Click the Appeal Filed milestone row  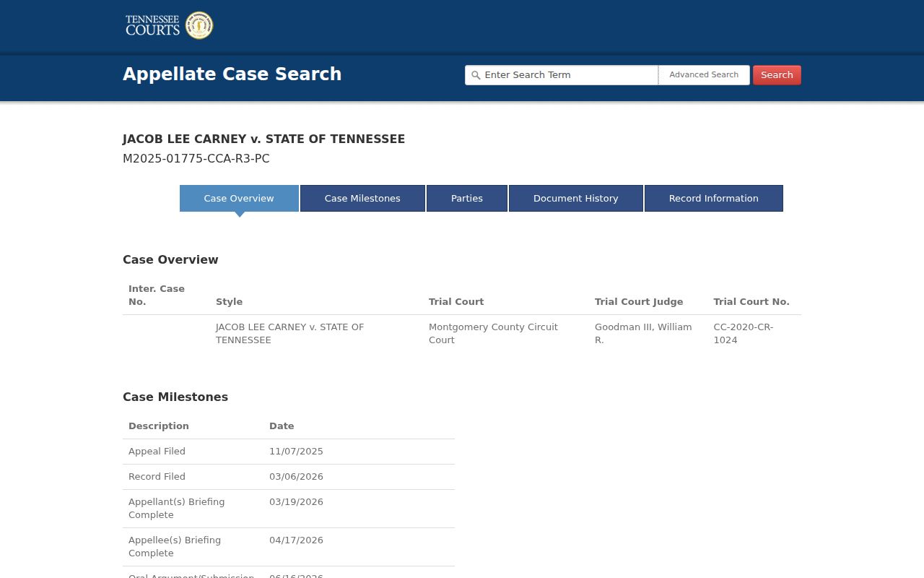point(289,452)
